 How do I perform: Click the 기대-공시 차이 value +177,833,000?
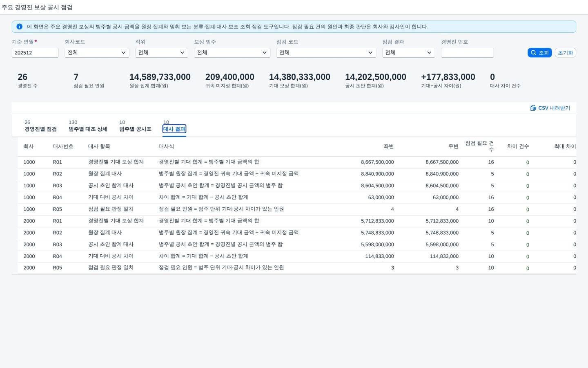pyautogui.click(x=448, y=77)
